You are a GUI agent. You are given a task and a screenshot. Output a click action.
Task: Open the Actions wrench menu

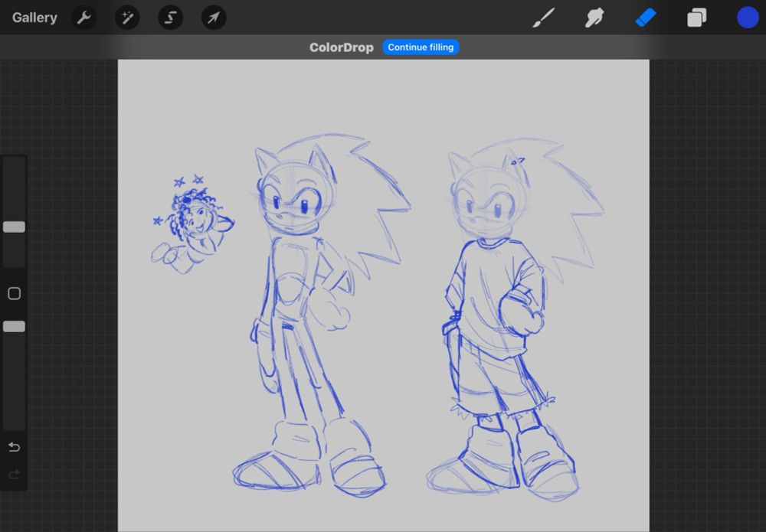click(84, 18)
